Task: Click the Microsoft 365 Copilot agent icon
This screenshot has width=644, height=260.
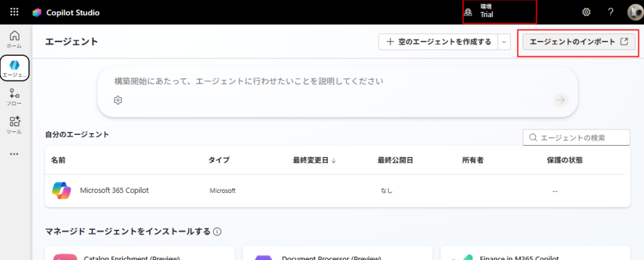Action: 62,190
